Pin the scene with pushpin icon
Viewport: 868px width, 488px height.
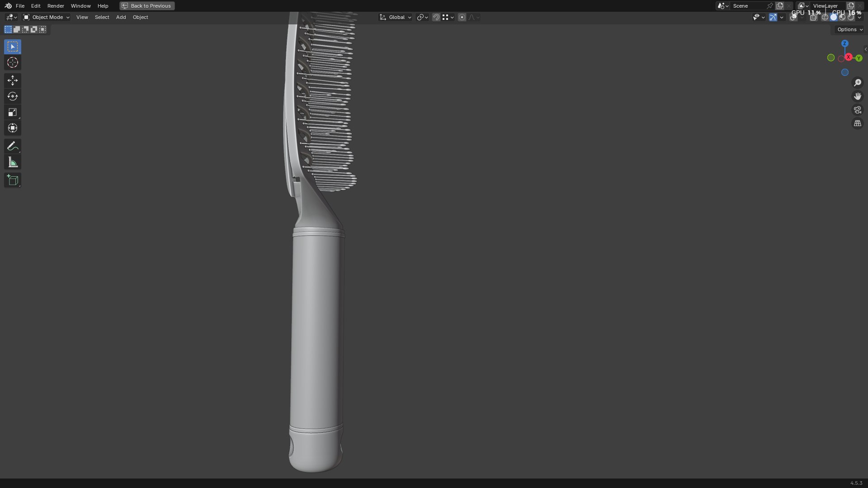pyautogui.click(x=770, y=6)
